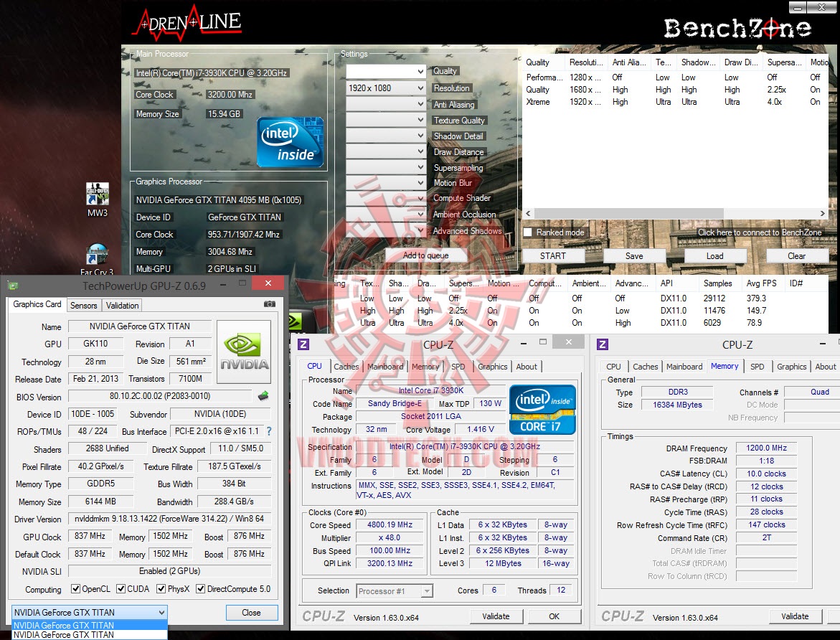Screen dimensions: 840x640
Task: Click the GPU-Z BIOS Version field
Action: (160, 396)
